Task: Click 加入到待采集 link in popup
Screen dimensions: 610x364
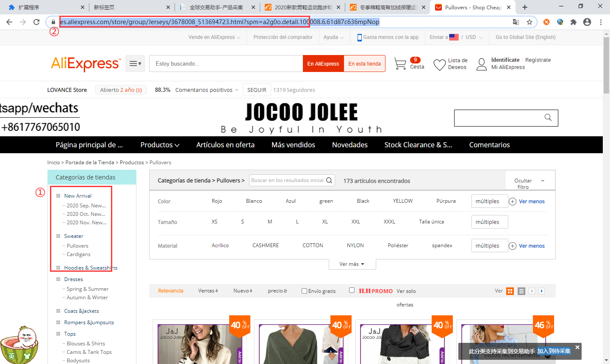Action: 554,351
